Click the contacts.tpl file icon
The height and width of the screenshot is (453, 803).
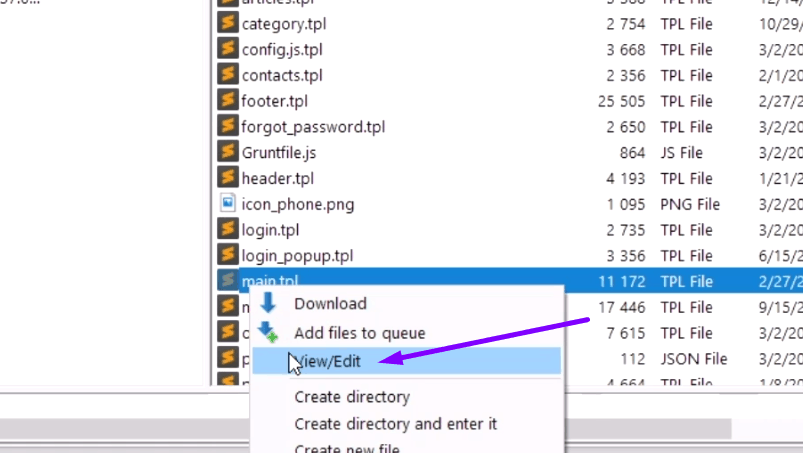(228, 74)
